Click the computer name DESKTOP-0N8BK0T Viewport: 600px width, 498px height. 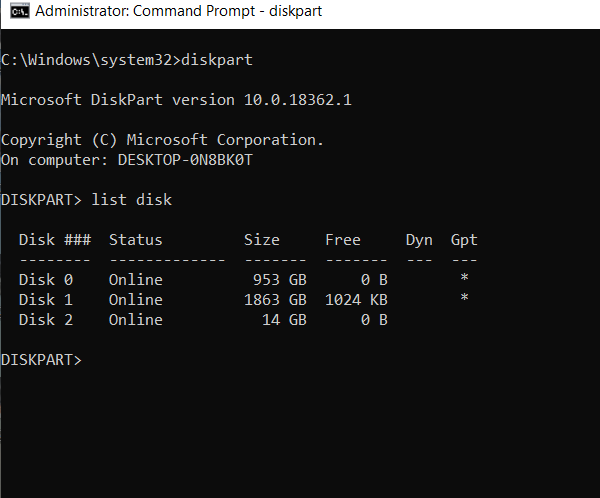click(x=185, y=160)
